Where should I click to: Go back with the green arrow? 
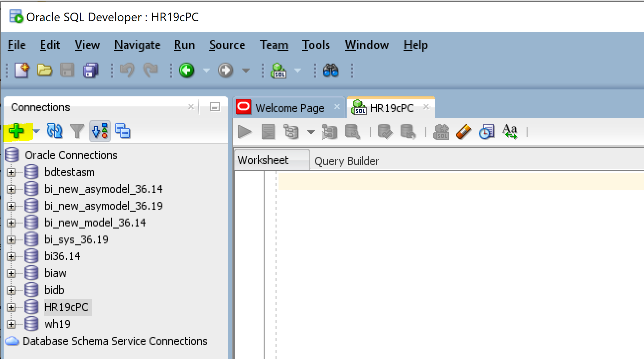coord(187,70)
